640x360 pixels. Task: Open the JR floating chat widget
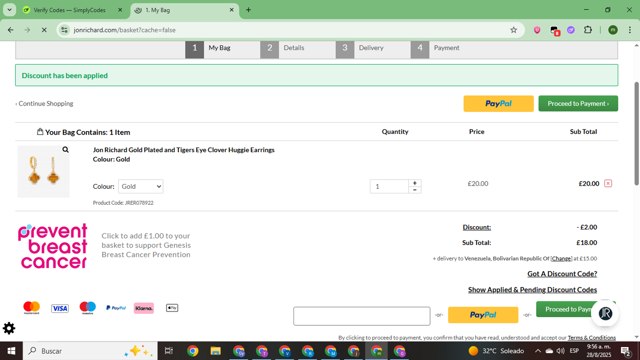[x=605, y=313]
